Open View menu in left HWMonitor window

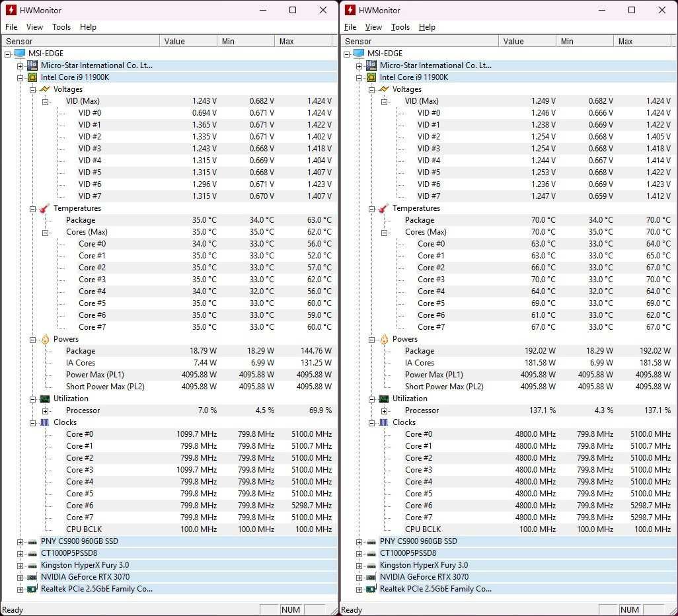(34, 27)
